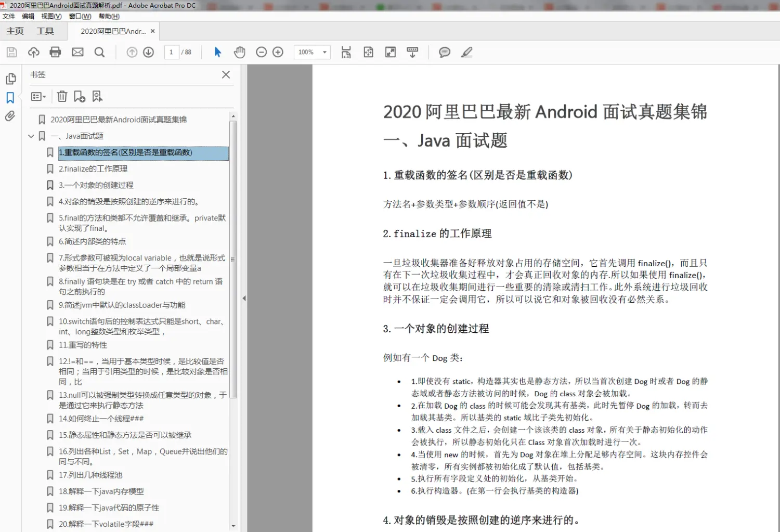This screenshot has height=532, width=780.
Task: Open bookmark 13.null可以被强制类型转换
Action: [x=143, y=400]
